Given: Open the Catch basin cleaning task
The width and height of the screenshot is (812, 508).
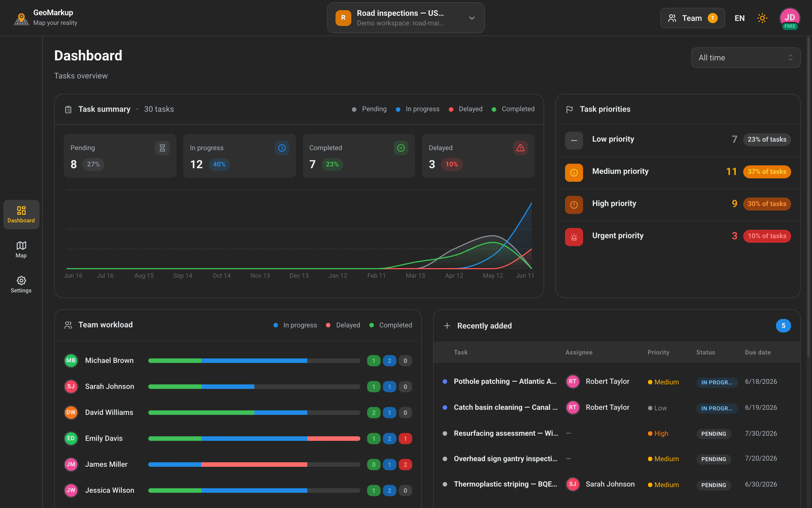Looking at the screenshot, I should tap(617, 408).
